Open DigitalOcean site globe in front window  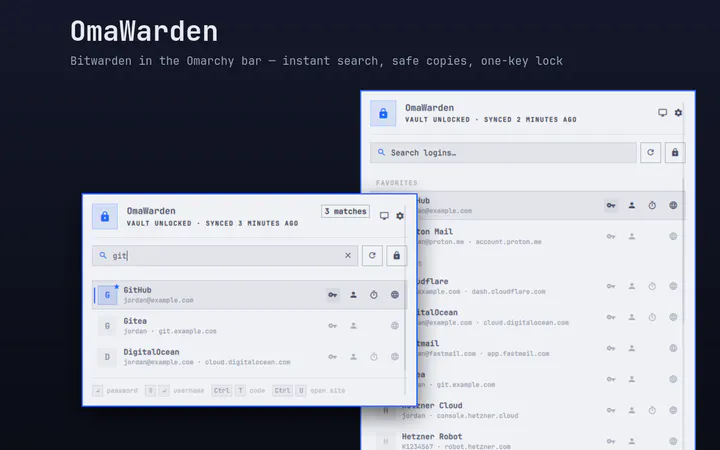click(394, 357)
